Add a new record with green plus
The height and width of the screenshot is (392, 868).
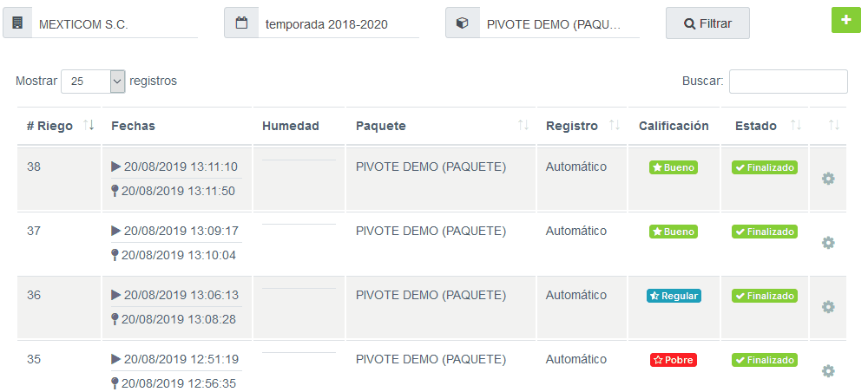(x=845, y=20)
